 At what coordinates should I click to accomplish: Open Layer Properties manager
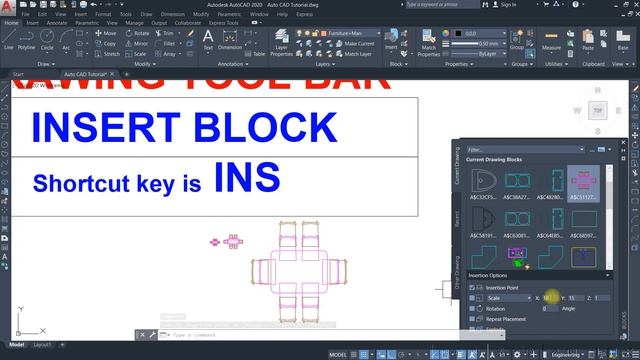point(282,42)
